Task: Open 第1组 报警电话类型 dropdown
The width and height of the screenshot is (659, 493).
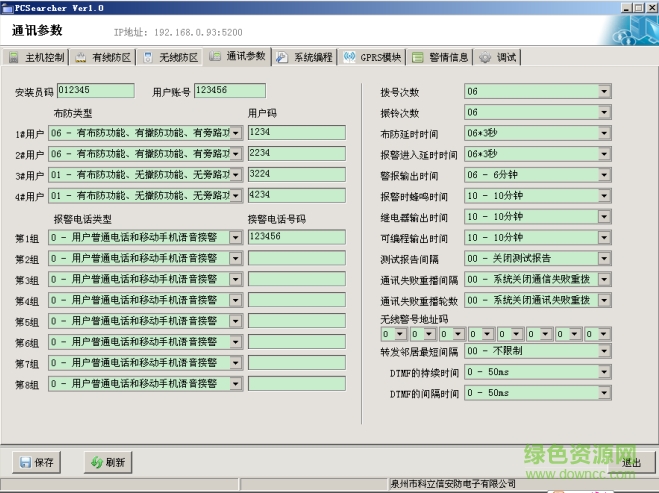Action: [x=235, y=237]
